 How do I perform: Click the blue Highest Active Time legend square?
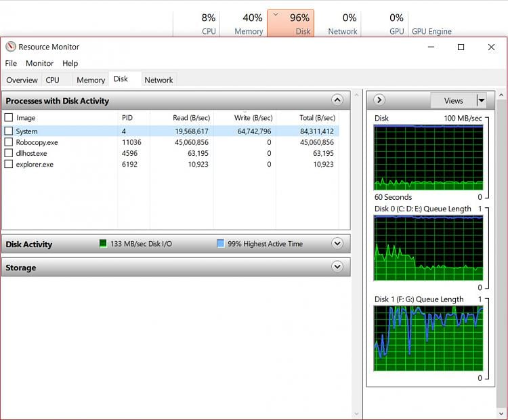click(221, 244)
